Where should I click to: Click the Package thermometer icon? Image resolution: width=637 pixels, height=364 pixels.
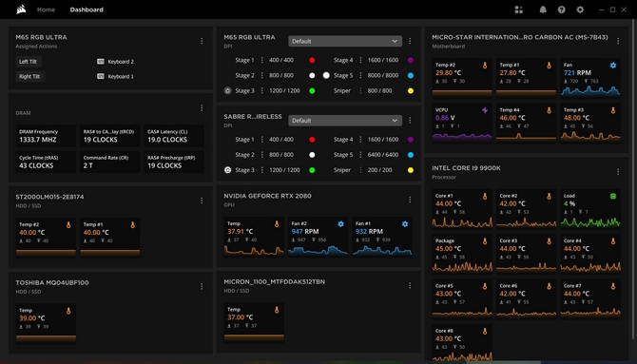tap(485, 240)
